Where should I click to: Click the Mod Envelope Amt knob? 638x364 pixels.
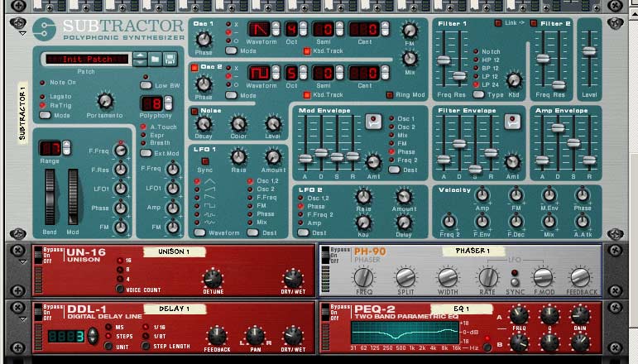373,162
